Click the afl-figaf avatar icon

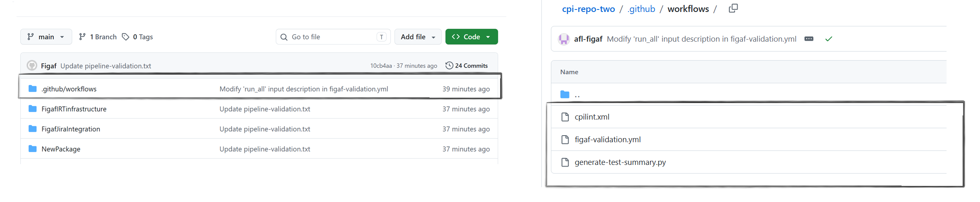(x=564, y=39)
